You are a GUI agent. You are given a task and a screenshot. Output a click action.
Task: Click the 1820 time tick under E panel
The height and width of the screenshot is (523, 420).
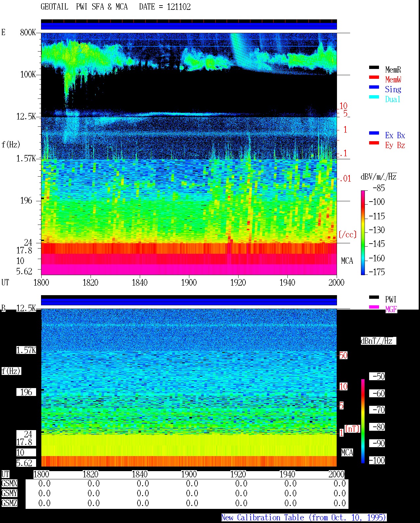[x=90, y=282]
